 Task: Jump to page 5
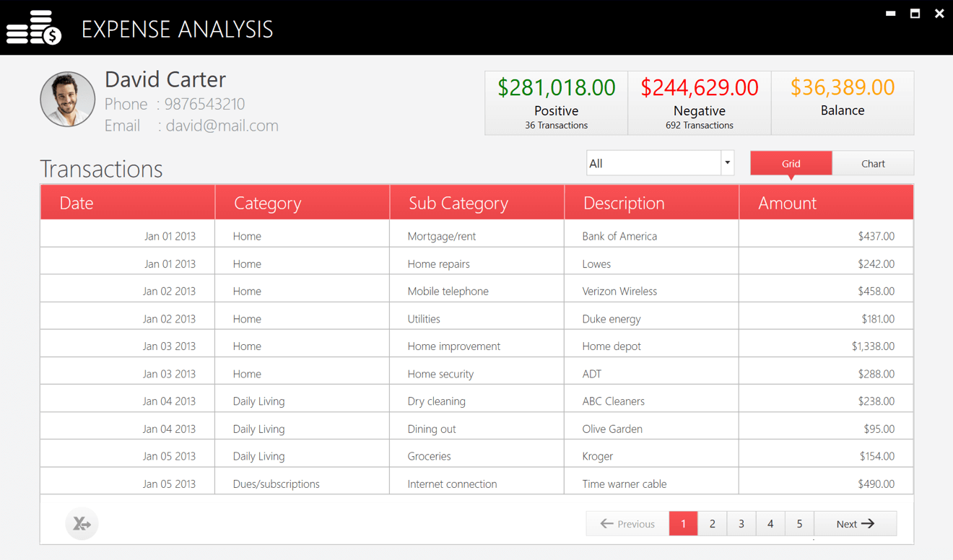pyautogui.click(x=799, y=524)
